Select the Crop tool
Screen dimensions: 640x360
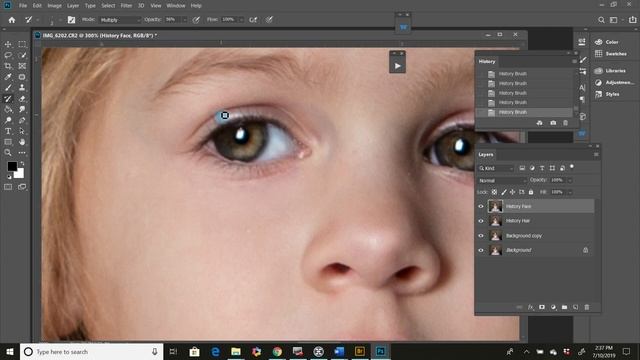8,66
